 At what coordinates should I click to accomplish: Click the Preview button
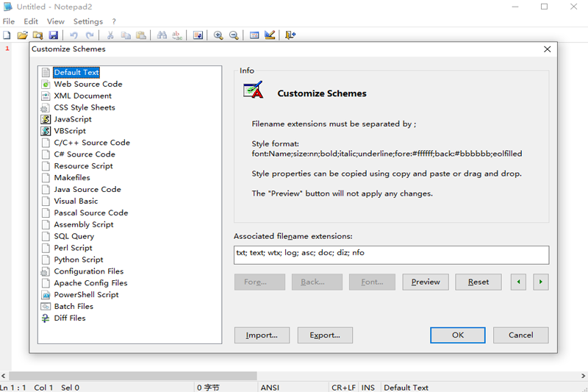[426, 282]
